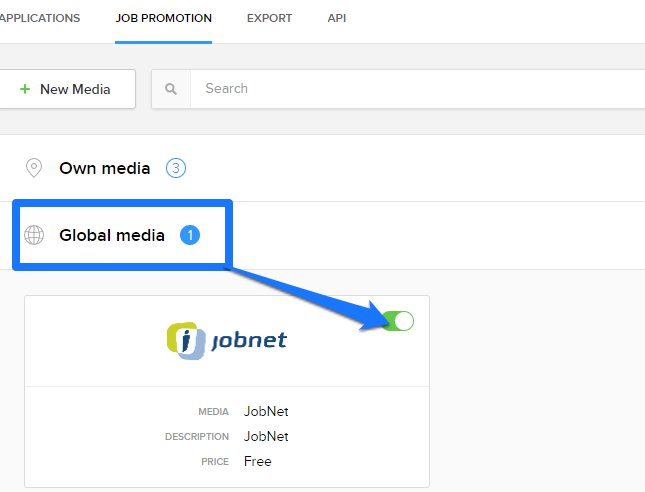Click the DESCRIPTION field label
The image size is (645, 492).
(197, 436)
